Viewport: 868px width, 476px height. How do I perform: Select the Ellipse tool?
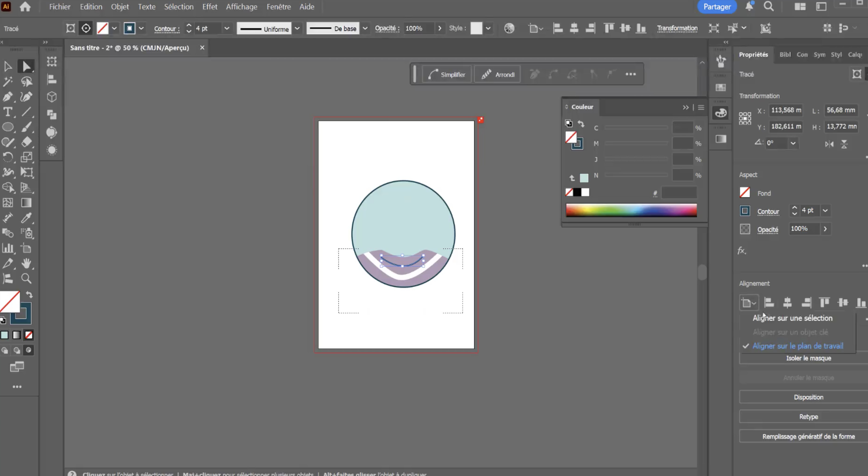(8, 127)
